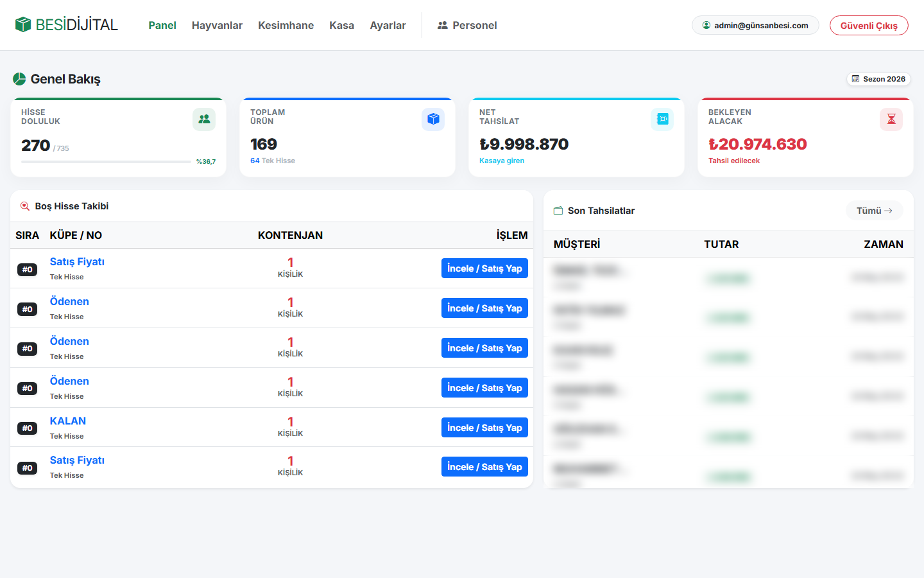Open the KALAN link in share table
This screenshot has height=578, width=924.
click(68, 421)
